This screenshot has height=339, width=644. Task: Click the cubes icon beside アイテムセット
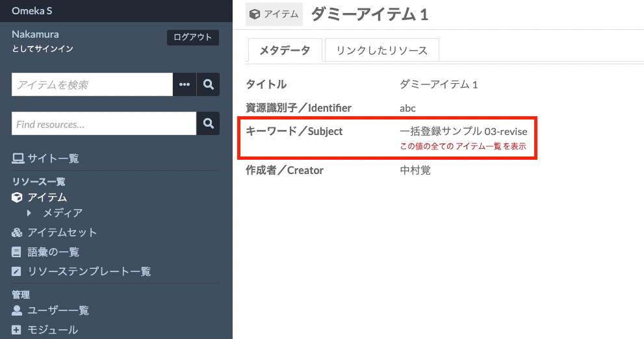click(17, 232)
